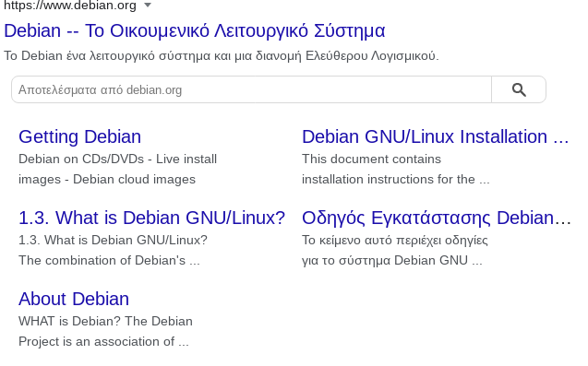588x366 pixels.
Task: Open the About Debian sitelink
Action: 74,299
